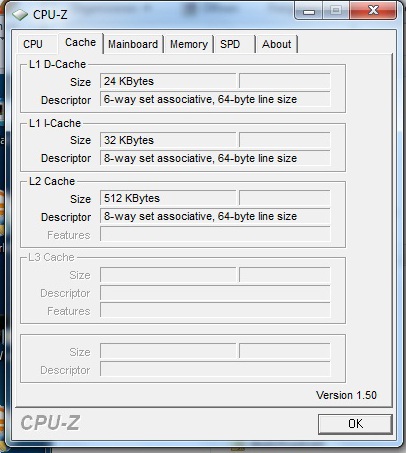Open the Mainboard tab
This screenshot has width=406, height=453.
133,44
